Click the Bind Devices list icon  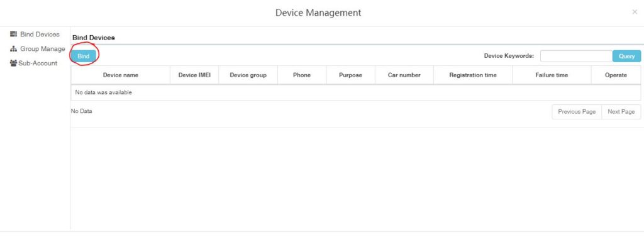pyautogui.click(x=13, y=34)
